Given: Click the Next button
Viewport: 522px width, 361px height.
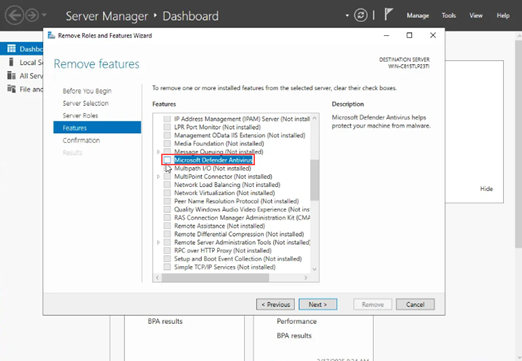Looking at the screenshot, I should [318, 304].
